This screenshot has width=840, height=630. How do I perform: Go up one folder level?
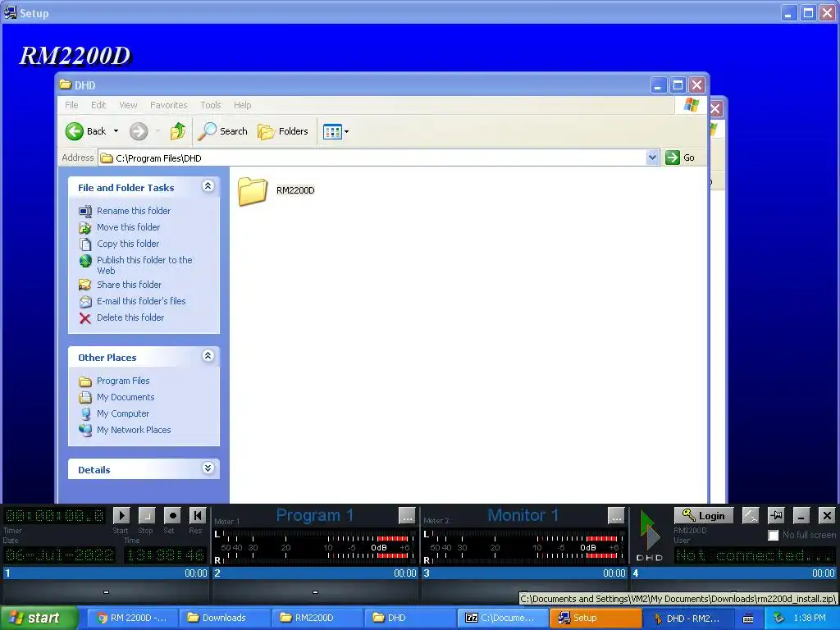pyautogui.click(x=178, y=131)
